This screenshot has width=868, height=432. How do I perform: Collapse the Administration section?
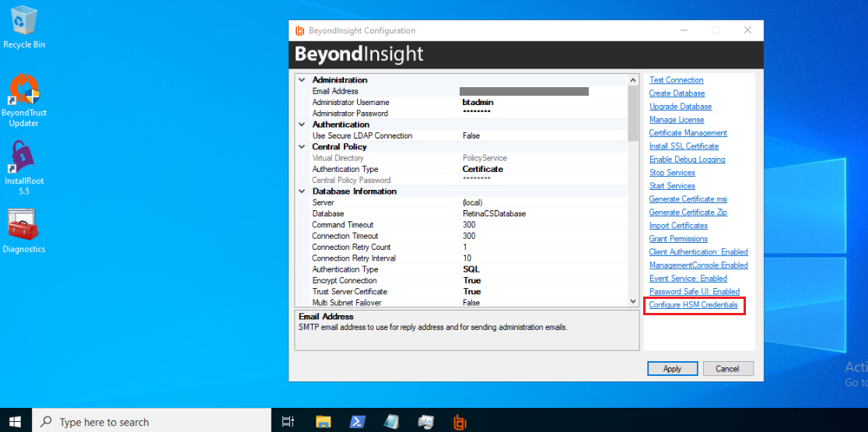click(x=302, y=79)
